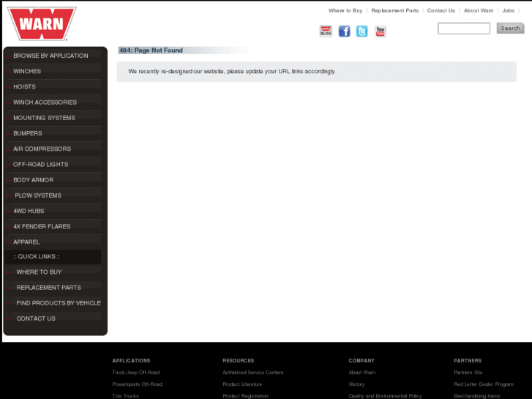Open the Jobs link

[509, 10]
